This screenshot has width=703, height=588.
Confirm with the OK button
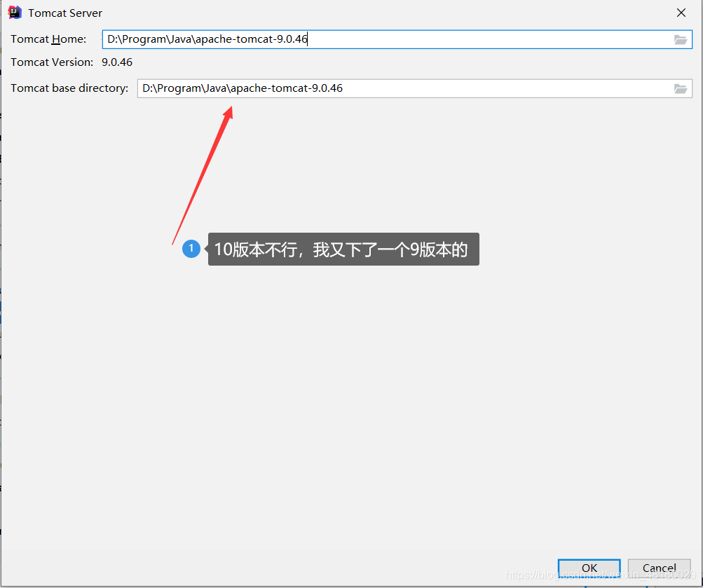[589, 568]
